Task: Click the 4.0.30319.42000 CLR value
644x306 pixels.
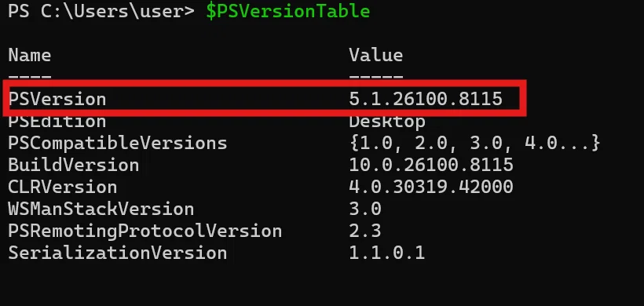Action: [x=431, y=188]
